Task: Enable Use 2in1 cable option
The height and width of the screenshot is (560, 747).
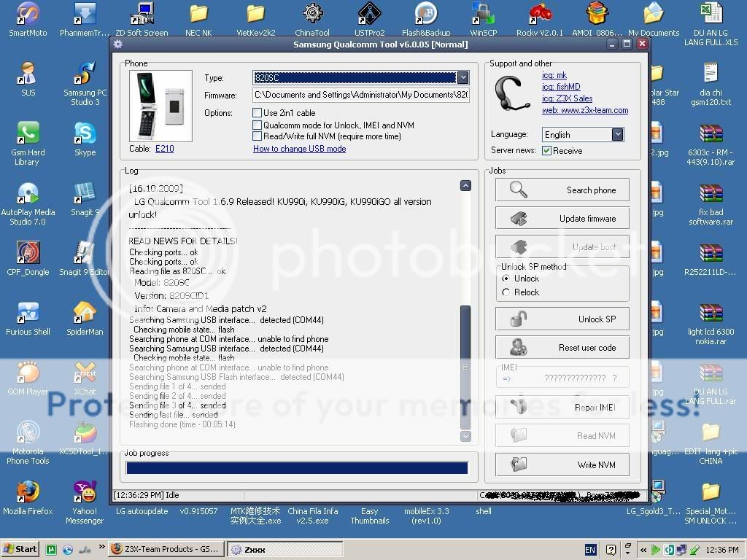Action: click(x=257, y=113)
